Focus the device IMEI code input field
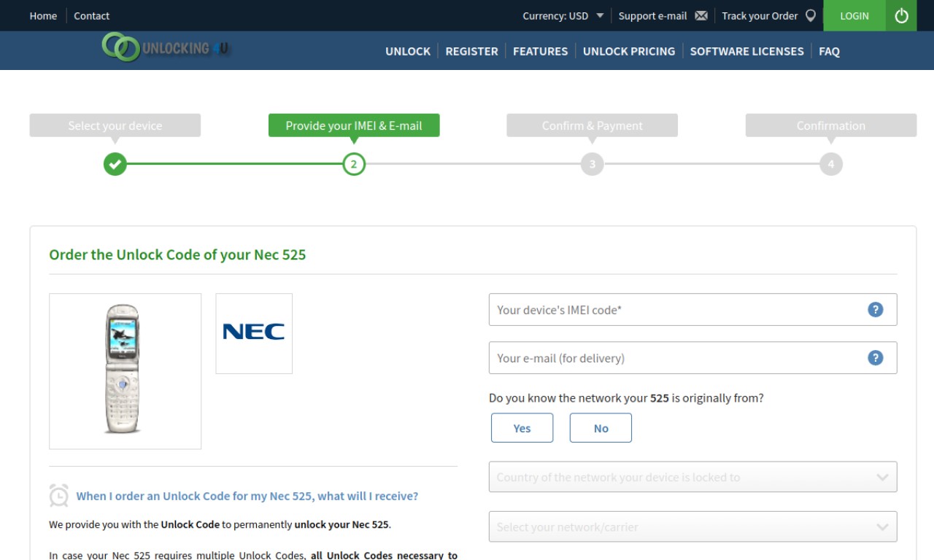Screen dimensions: 934x560 692,310
